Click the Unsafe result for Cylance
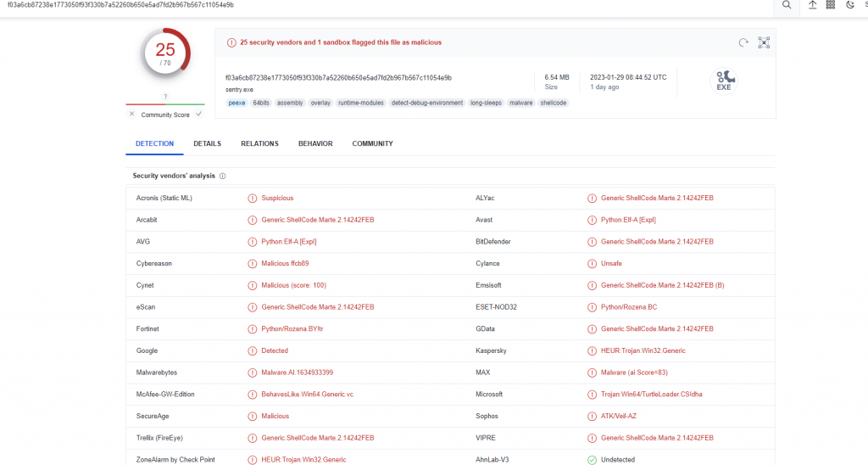Screen dimensions: 868x465 pyautogui.click(x=611, y=264)
